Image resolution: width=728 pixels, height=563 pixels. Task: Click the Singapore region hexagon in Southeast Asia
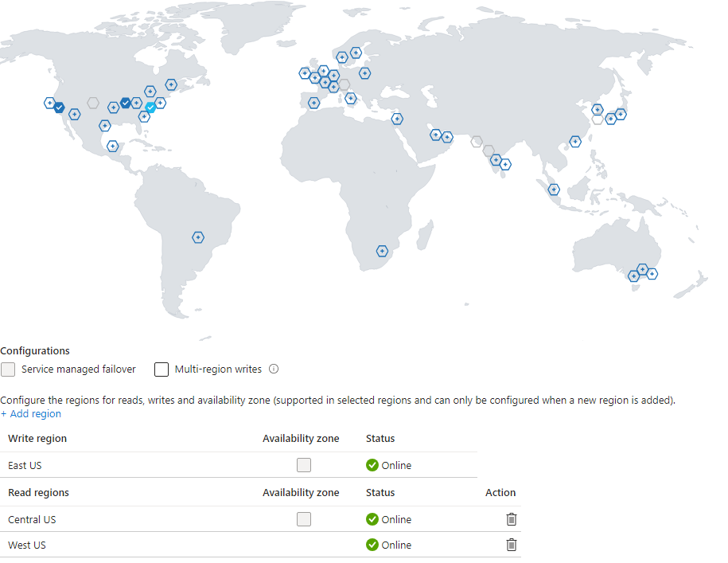pos(554,190)
